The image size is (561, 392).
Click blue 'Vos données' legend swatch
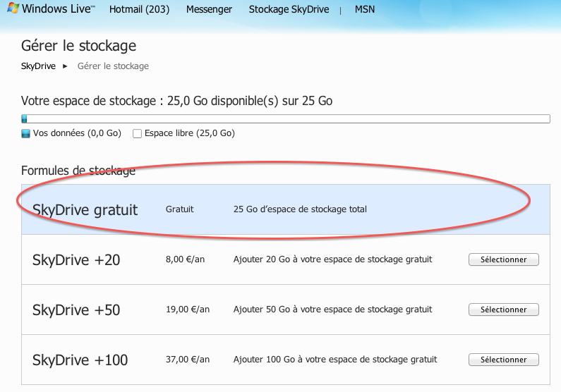tap(25, 134)
